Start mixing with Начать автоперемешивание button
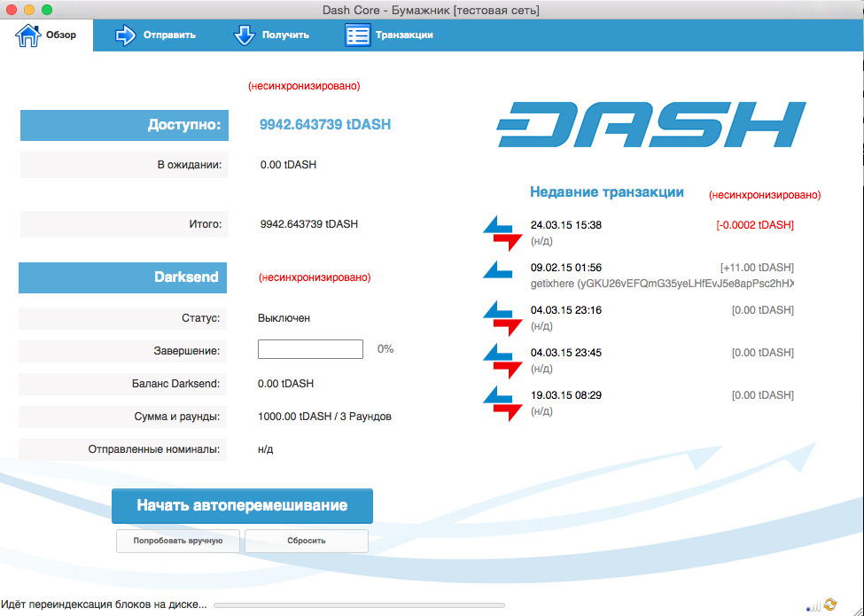864x616 pixels. click(243, 506)
